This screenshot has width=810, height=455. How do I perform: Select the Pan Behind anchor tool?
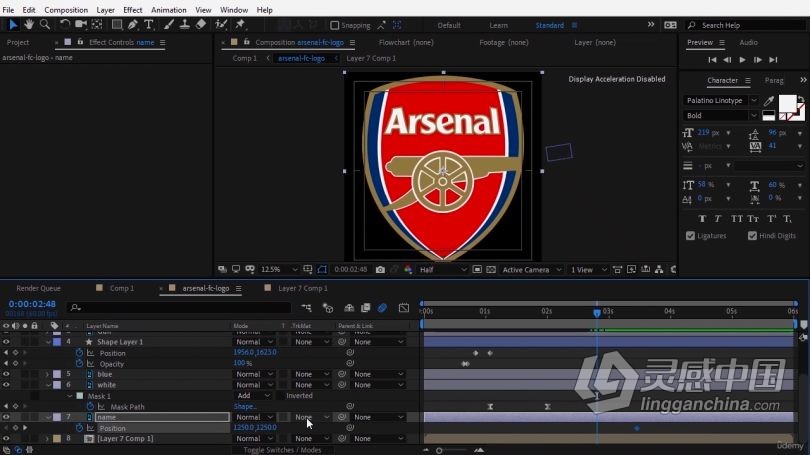97,24
